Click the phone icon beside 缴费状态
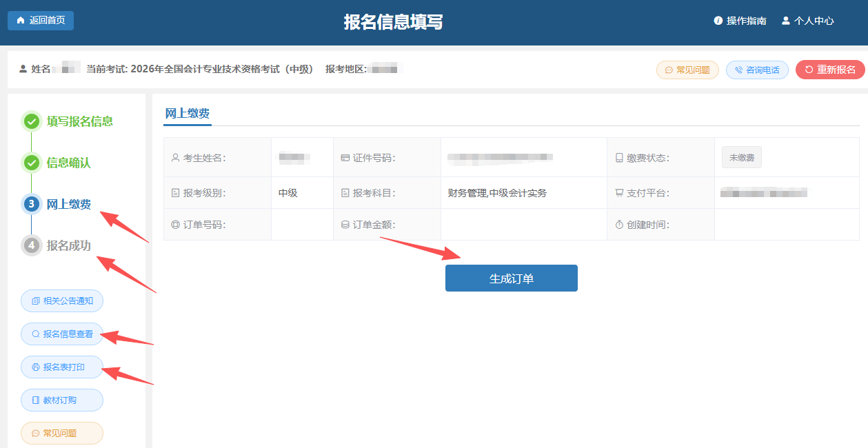868x448 pixels. coord(619,158)
